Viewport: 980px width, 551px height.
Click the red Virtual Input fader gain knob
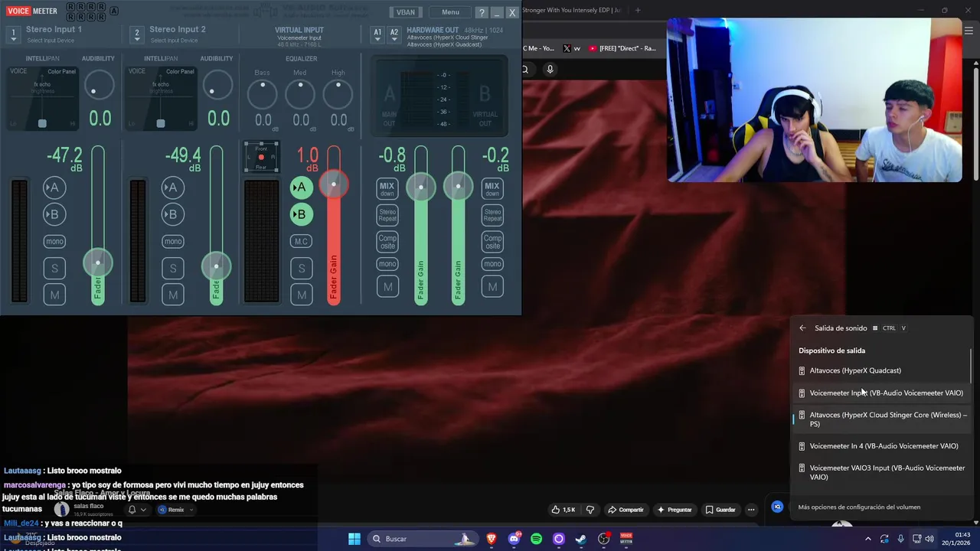[333, 184]
